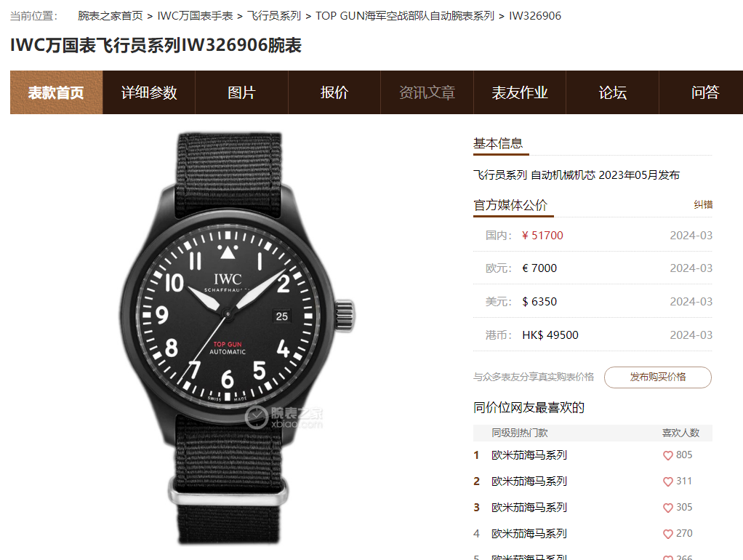This screenshot has width=743, height=560.
Task: Switch to the 图片 tab
Action: click(241, 92)
